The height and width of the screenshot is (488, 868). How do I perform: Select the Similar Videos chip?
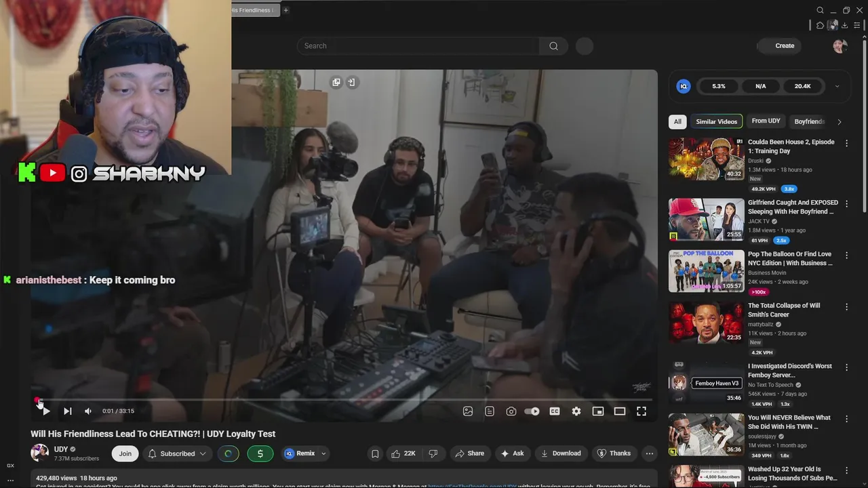pos(717,121)
